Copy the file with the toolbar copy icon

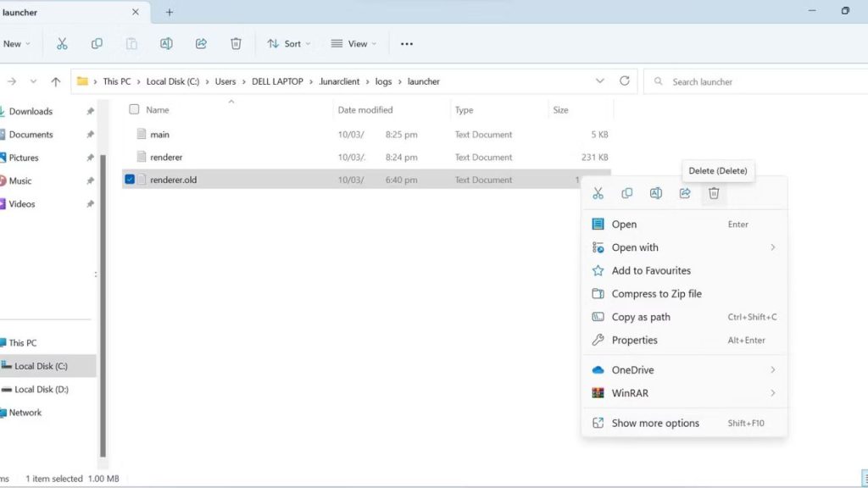(x=97, y=43)
